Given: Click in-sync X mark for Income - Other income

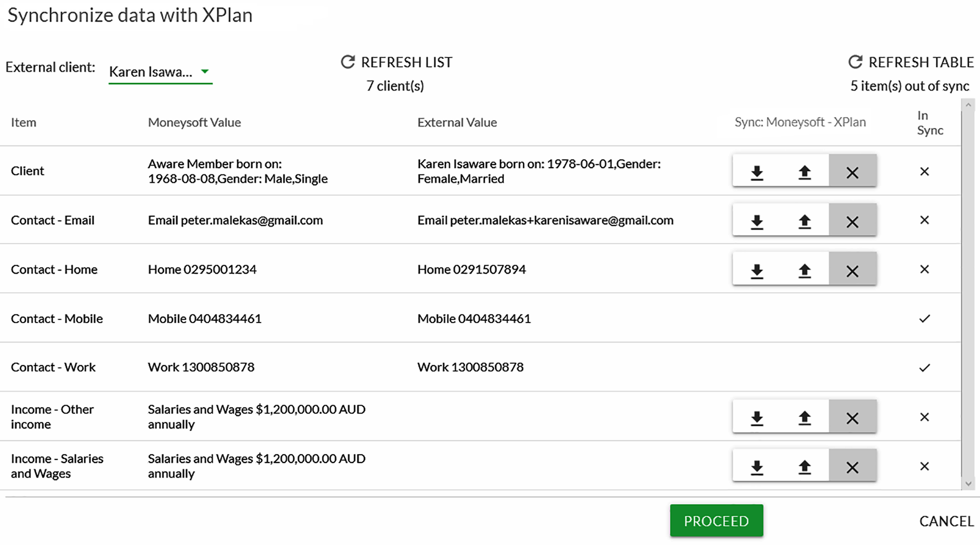Looking at the screenshot, I should pos(924,417).
